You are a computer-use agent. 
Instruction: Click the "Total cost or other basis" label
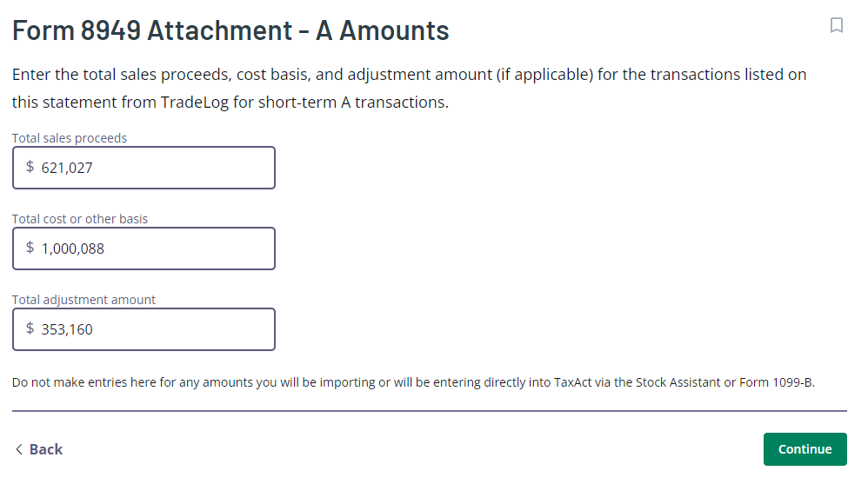click(80, 218)
